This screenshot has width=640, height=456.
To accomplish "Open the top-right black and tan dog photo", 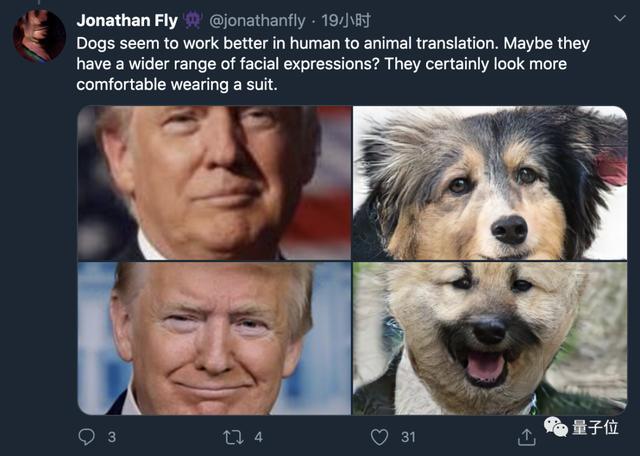I will 490,182.
